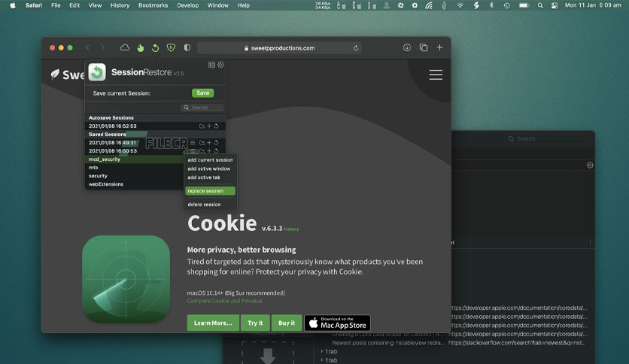This screenshot has height=364, width=629.
Task: Click the Learn More... button
Action: [x=213, y=323]
